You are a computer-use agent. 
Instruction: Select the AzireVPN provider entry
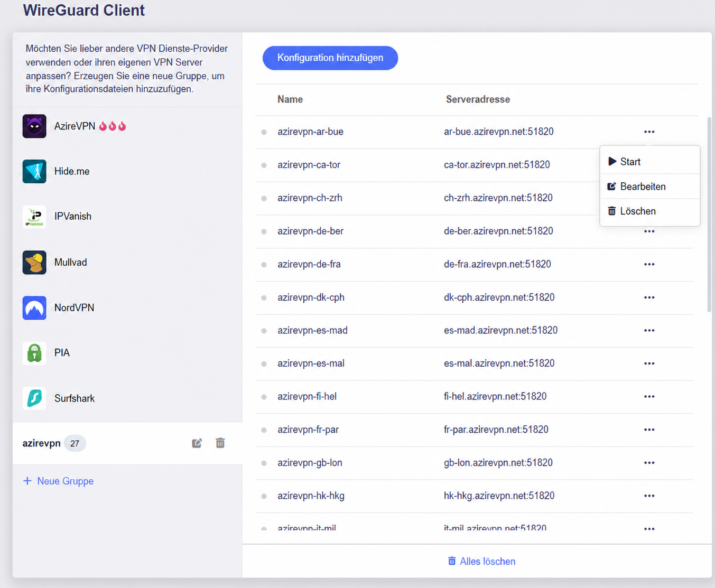click(x=127, y=126)
